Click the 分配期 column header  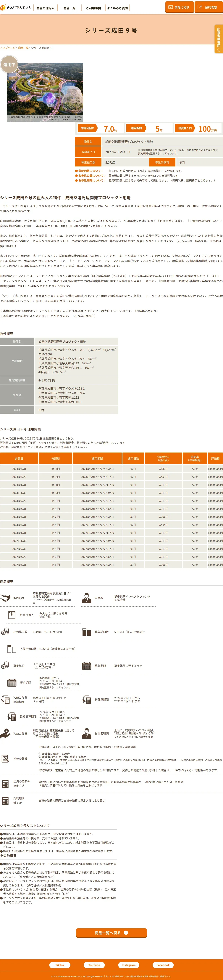55,458
